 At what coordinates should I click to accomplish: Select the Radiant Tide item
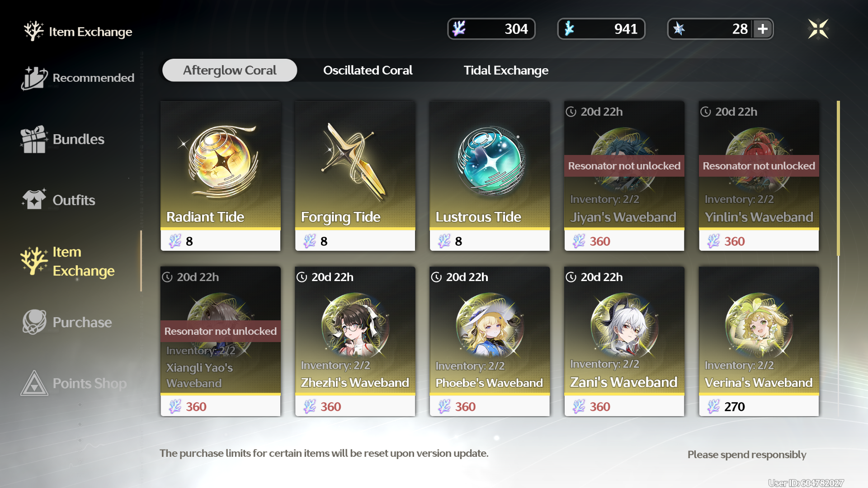pyautogui.click(x=221, y=176)
